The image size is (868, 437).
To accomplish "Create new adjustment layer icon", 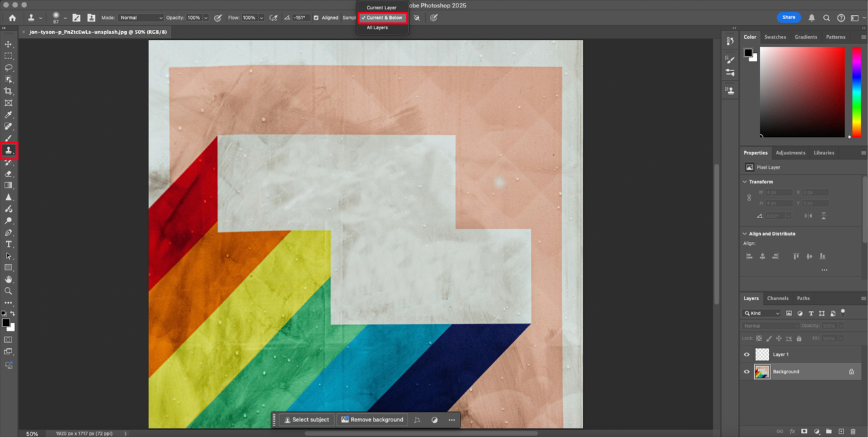I will click(x=816, y=431).
